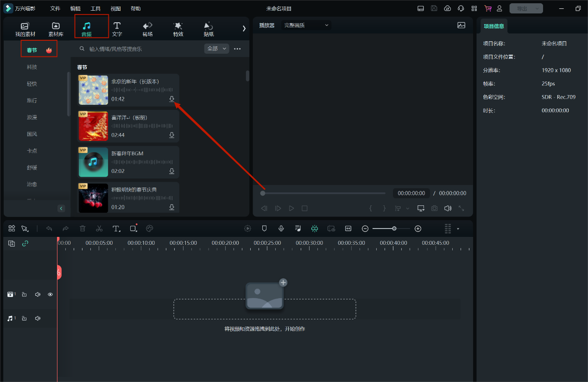Toggle the green auto-link icon
The width and height of the screenshot is (588, 382).
(x=25, y=243)
